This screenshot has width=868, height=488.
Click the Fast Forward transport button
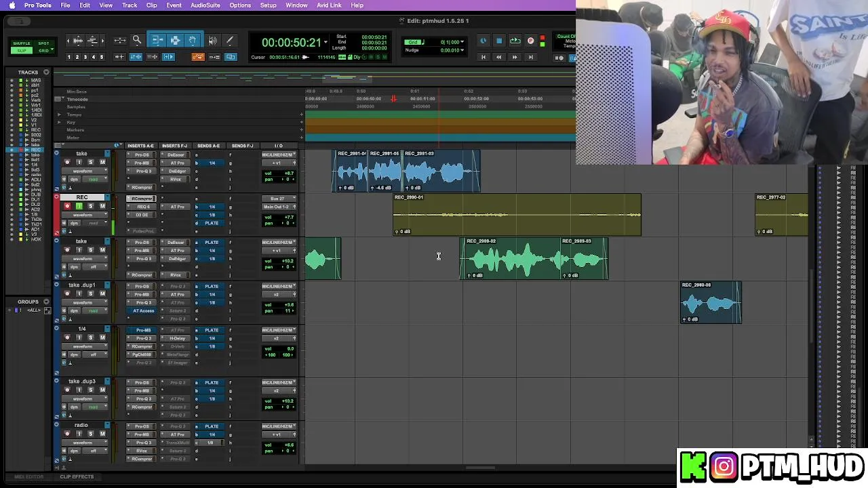[x=515, y=58]
